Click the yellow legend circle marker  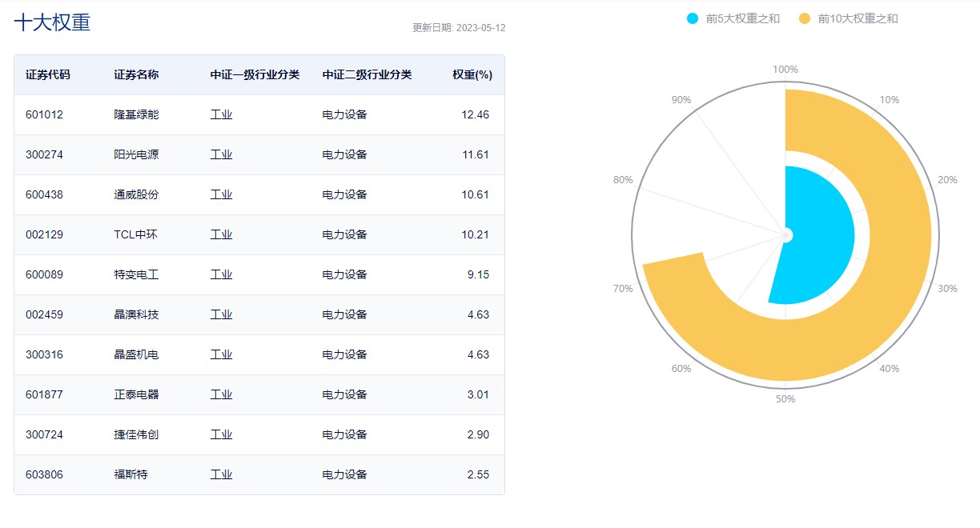click(805, 18)
